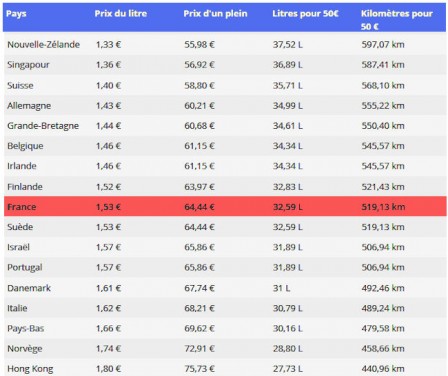Select Italie's 489,24 km value

(383, 308)
